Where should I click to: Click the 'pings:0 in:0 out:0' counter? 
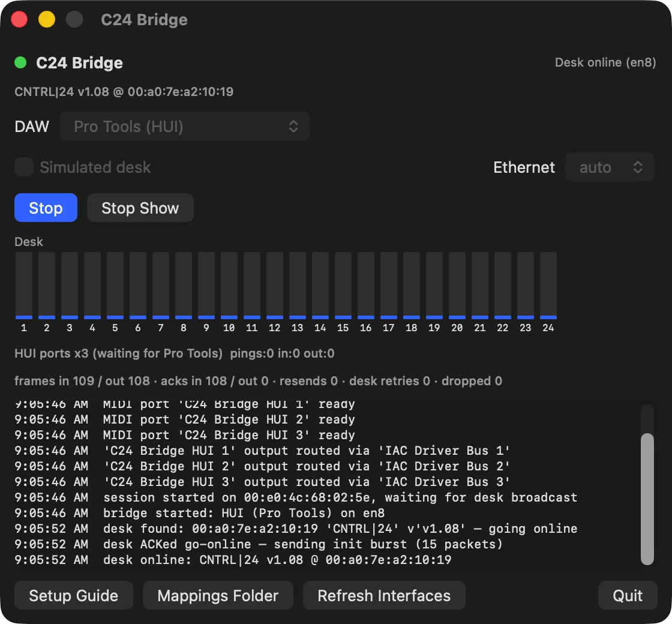click(282, 353)
